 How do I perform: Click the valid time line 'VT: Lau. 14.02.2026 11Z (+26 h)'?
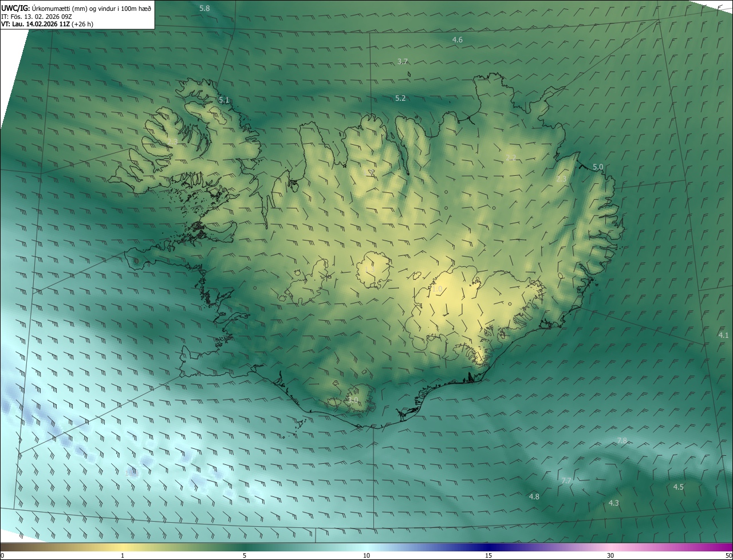pyautogui.click(x=48, y=24)
